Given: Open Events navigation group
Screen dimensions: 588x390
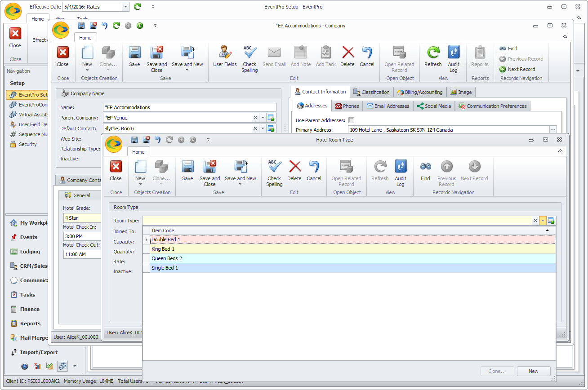Looking at the screenshot, I should pos(28,237).
